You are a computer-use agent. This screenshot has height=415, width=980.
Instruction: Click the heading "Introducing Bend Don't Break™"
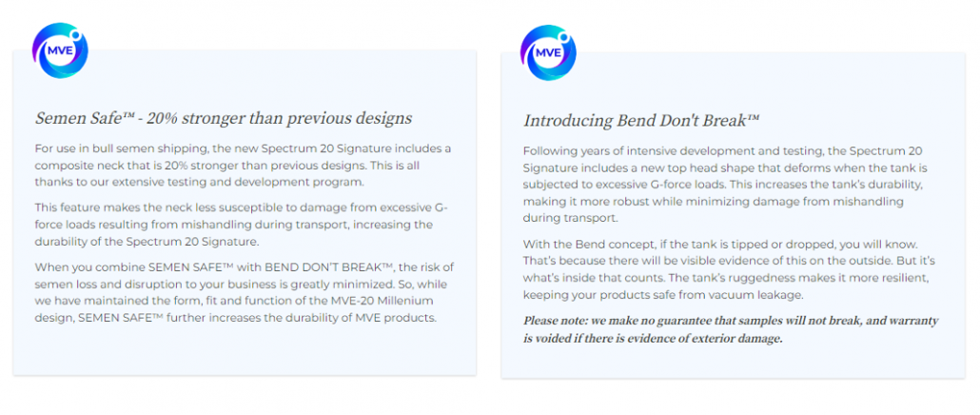pos(641,120)
